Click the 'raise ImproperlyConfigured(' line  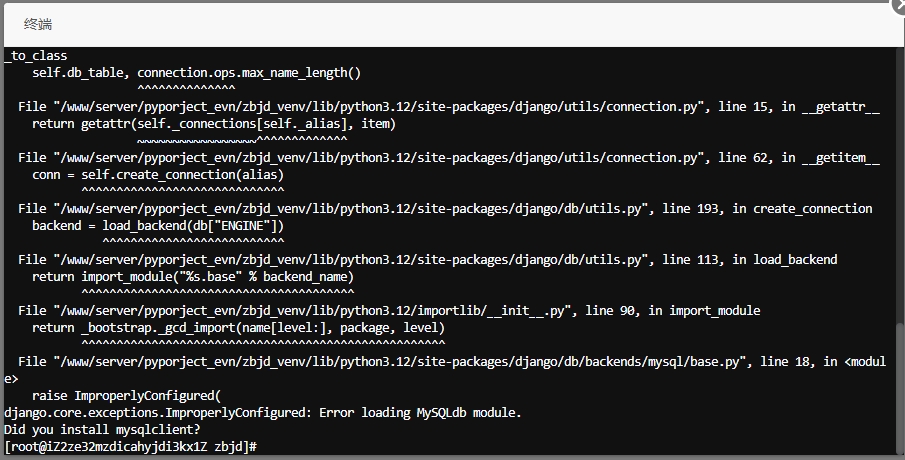point(126,396)
